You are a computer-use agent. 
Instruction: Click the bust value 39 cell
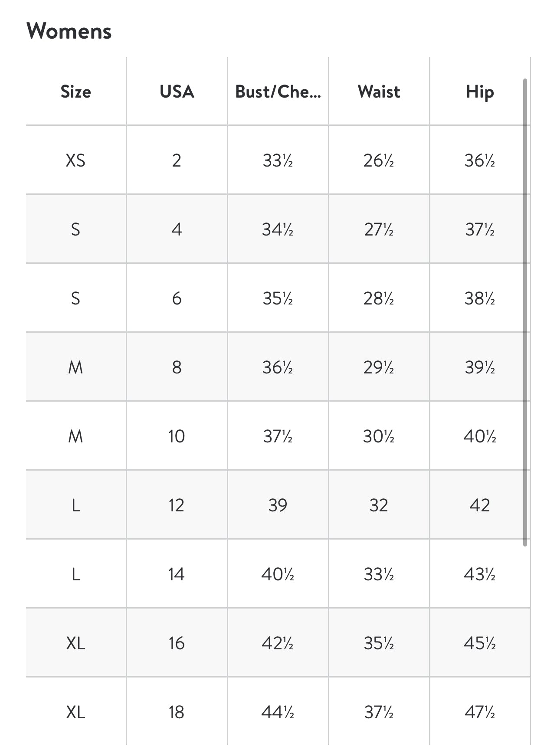tap(278, 505)
